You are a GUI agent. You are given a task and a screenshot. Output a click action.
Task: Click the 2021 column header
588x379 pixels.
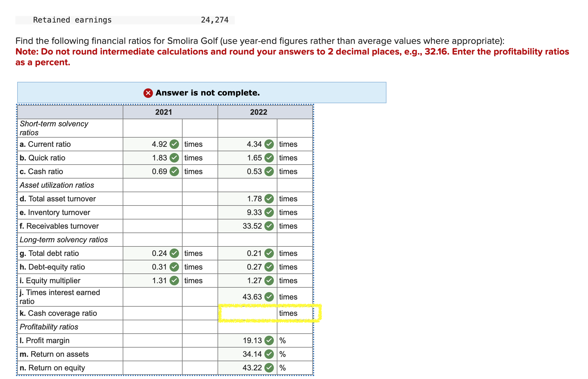click(x=164, y=112)
